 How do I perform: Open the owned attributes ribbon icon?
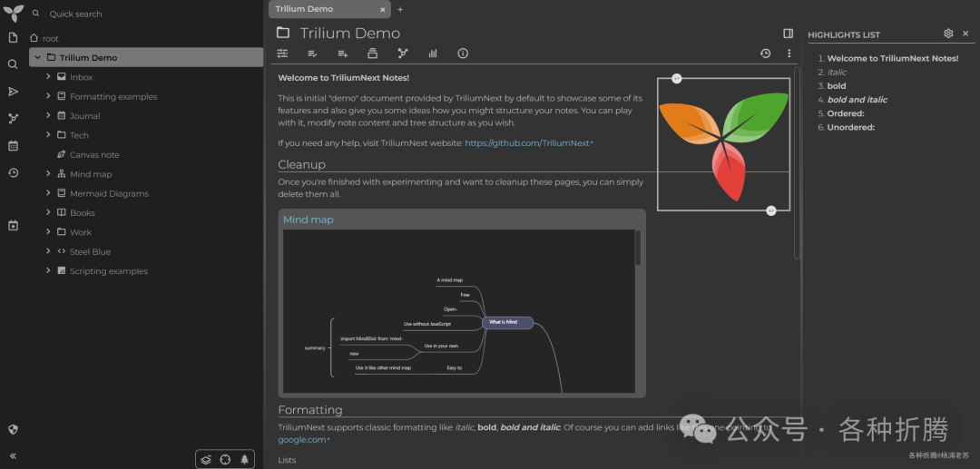312,54
